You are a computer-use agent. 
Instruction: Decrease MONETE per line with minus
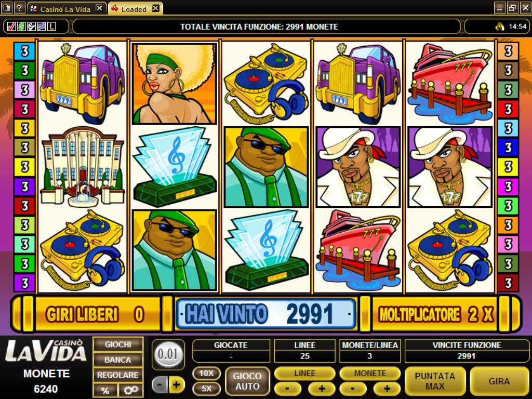click(x=353, y=388)
